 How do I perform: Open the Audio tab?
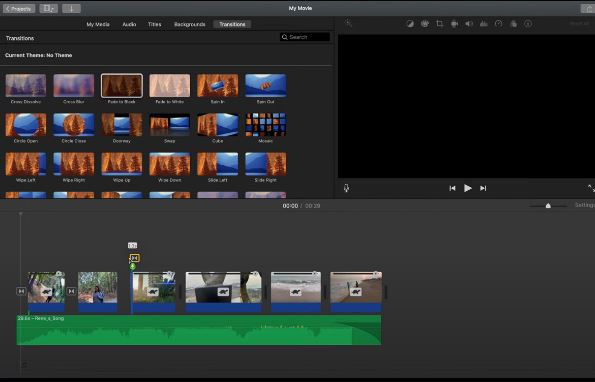click(x=129, y=24)
